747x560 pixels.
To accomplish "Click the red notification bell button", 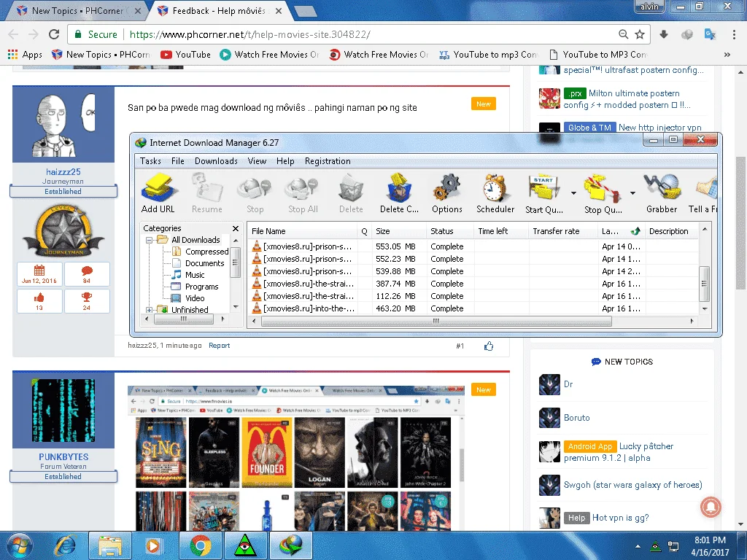I will pyautogui.click(x=711, y=507).
